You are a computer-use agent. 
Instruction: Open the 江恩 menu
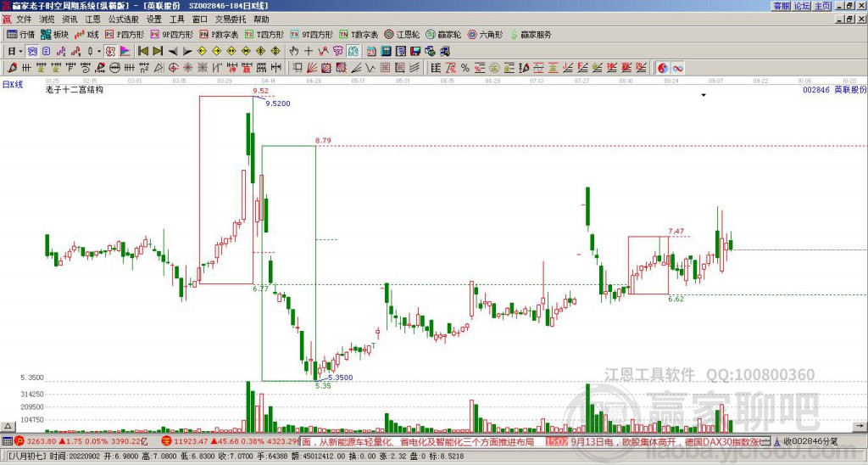coord(92,20)
